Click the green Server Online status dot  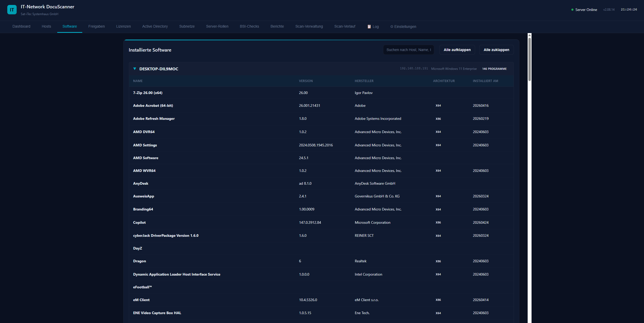coord(572,9)
